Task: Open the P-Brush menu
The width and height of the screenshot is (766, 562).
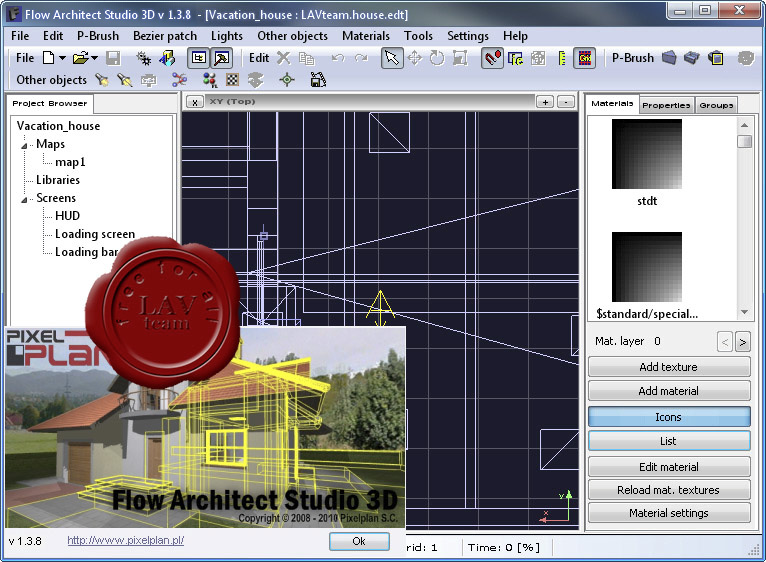Action: point(98,36)
